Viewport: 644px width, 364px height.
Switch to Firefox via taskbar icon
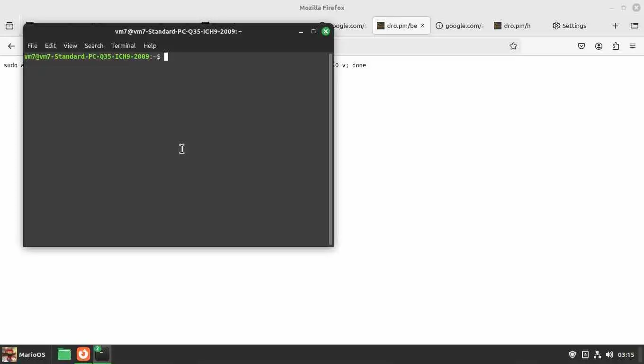[x=83, y=354]
